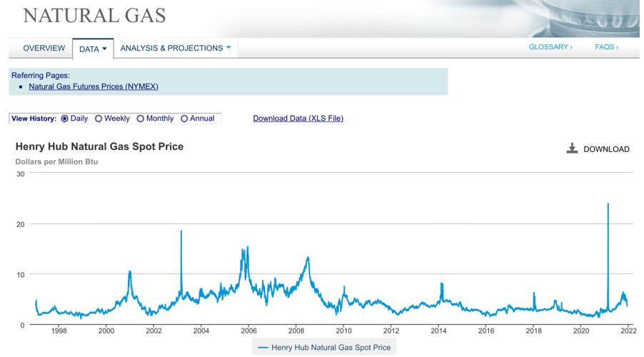The width and height of the screenshot is (644, 357).
Task: Select the Daily view history option
Action: coord(65,119)
